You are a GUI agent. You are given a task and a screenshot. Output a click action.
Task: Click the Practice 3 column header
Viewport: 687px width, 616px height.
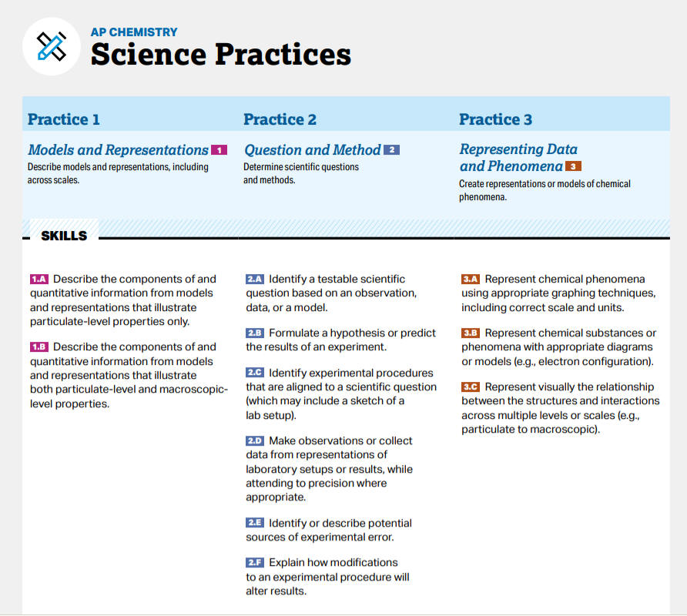pos(495,119)
